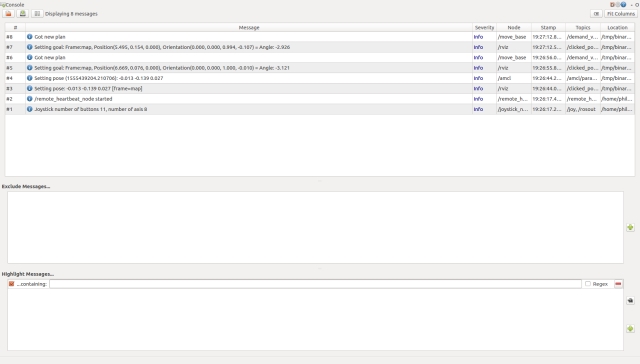
Task: Clear the message list with toolbar button
Action: click(x=596, y=13)
